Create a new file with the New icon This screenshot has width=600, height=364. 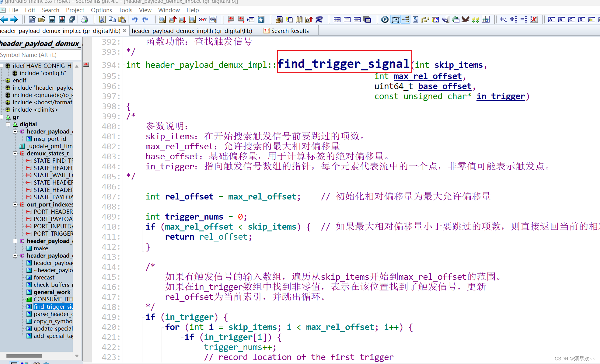coord(32,20)
